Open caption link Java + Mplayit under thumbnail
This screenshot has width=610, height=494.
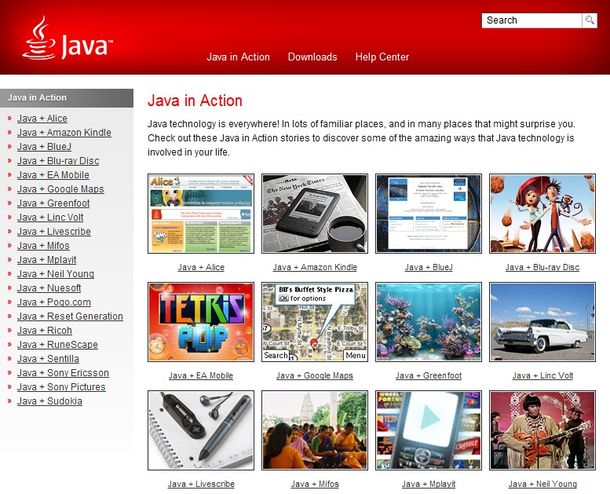[429, 484]
